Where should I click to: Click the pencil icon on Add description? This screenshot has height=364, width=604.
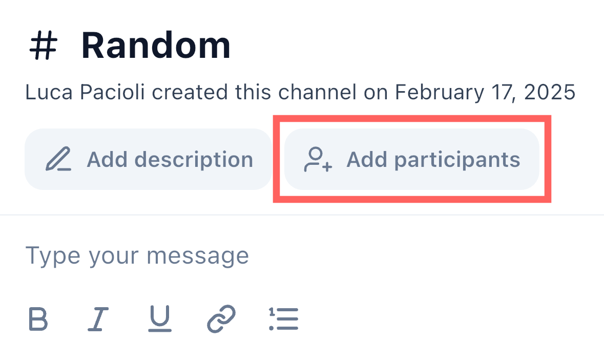coord(58,159)
